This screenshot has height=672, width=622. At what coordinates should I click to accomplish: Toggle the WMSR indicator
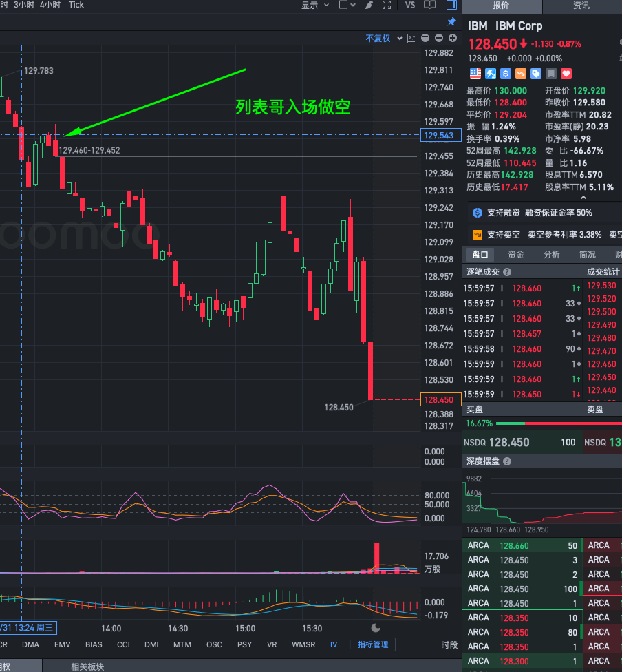[x=303, y=644]
